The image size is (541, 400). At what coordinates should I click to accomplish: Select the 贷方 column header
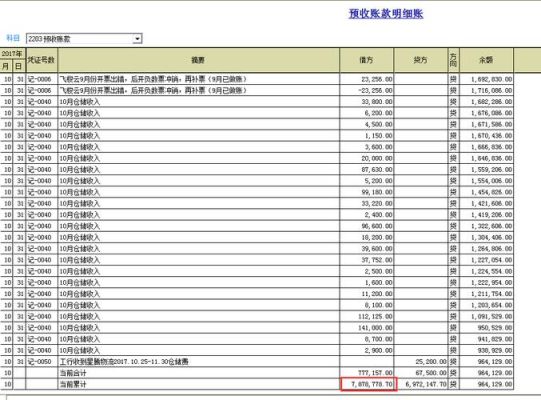point(421,60)
